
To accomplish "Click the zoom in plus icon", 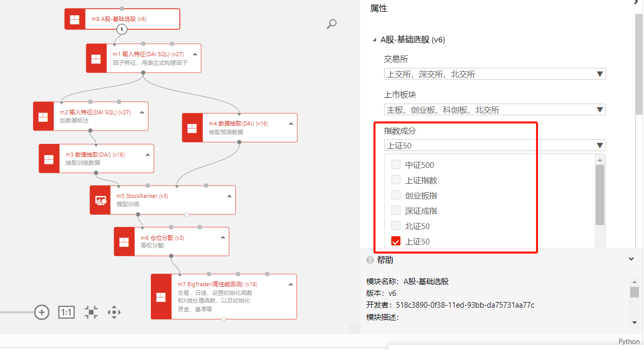I will pos(41,312).
